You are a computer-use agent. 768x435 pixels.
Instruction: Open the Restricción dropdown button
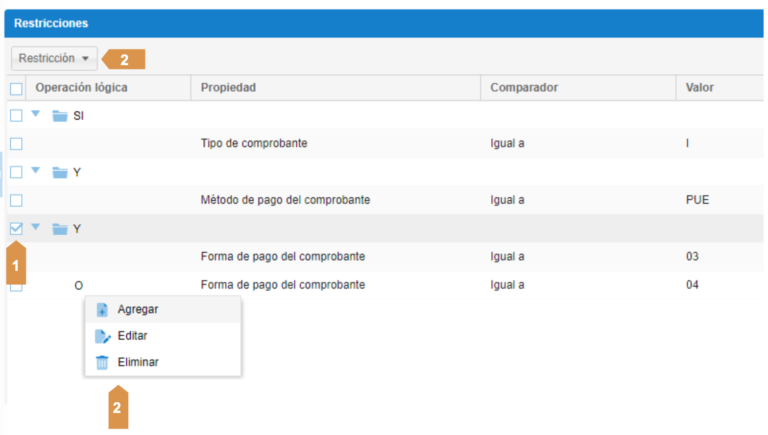[54, 59]
